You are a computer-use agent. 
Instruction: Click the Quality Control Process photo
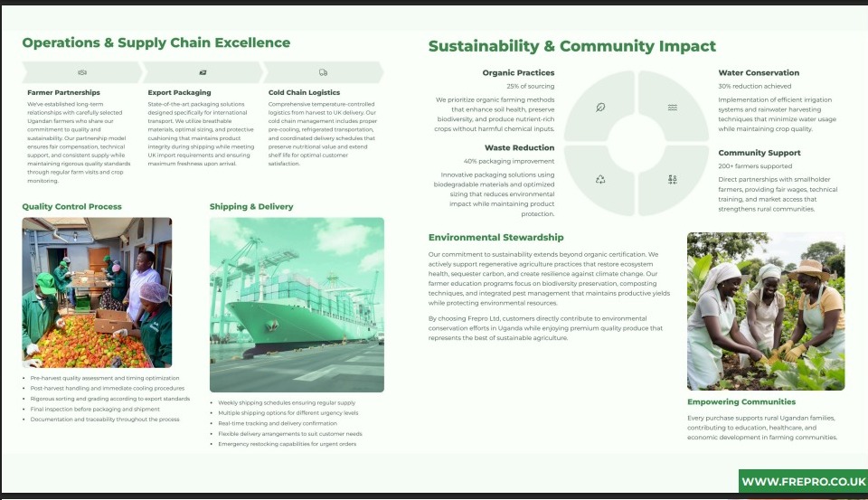(x=97, y=292)
